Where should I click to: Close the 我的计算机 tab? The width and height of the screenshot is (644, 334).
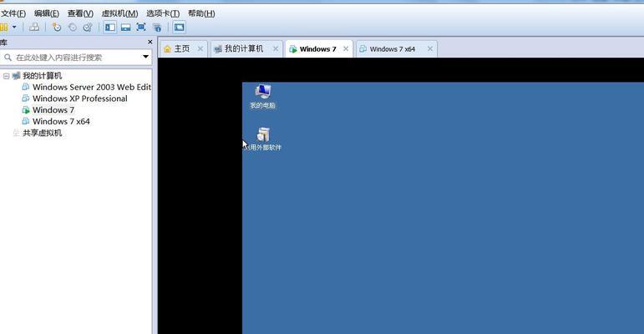pos(276,49)
